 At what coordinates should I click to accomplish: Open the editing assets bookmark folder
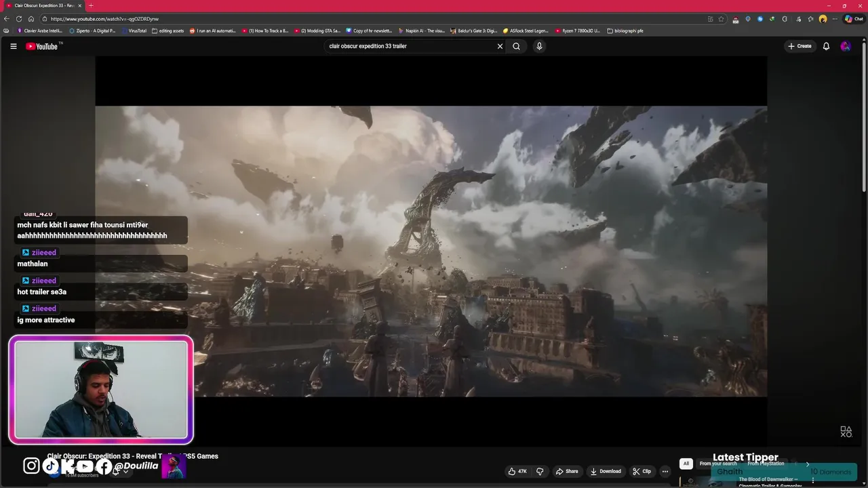pos(168,30)
